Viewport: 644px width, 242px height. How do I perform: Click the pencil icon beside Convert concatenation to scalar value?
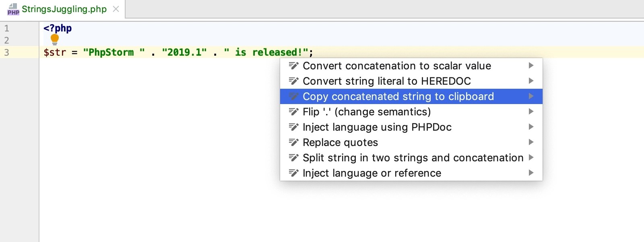click(x=294, y=66)
